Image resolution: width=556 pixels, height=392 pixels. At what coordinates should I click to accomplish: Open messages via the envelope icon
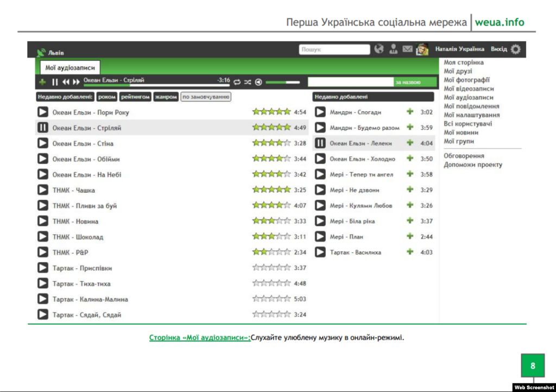pos(407,49)
